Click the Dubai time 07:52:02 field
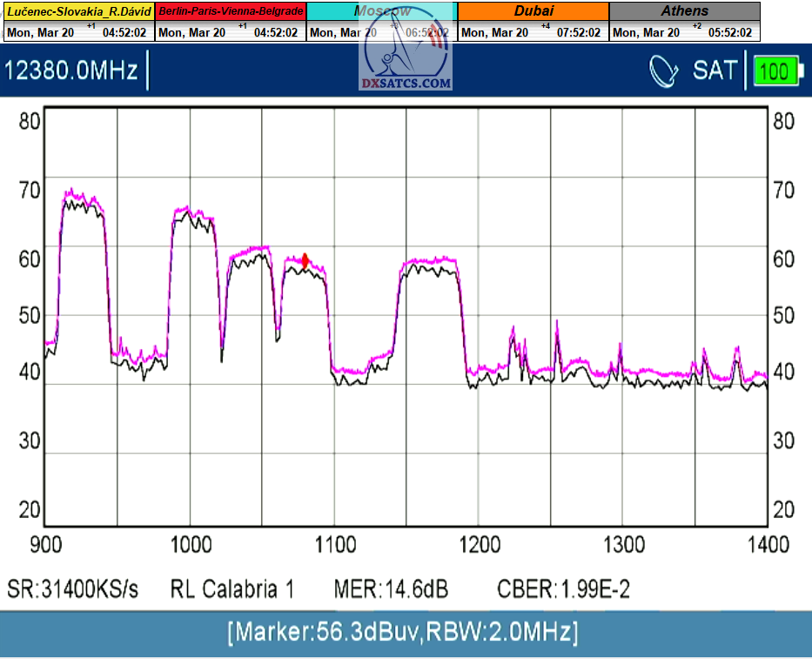 pyautogui.click(x=578, y=32)
